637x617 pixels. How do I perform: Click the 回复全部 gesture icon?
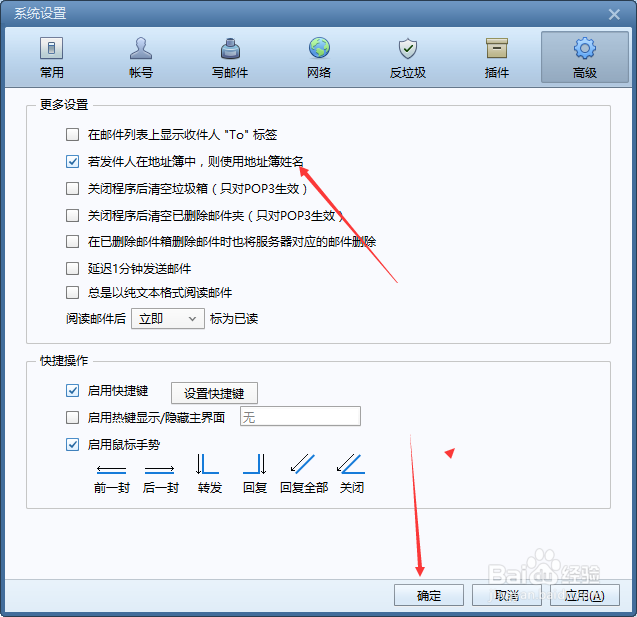pos(303,464)
